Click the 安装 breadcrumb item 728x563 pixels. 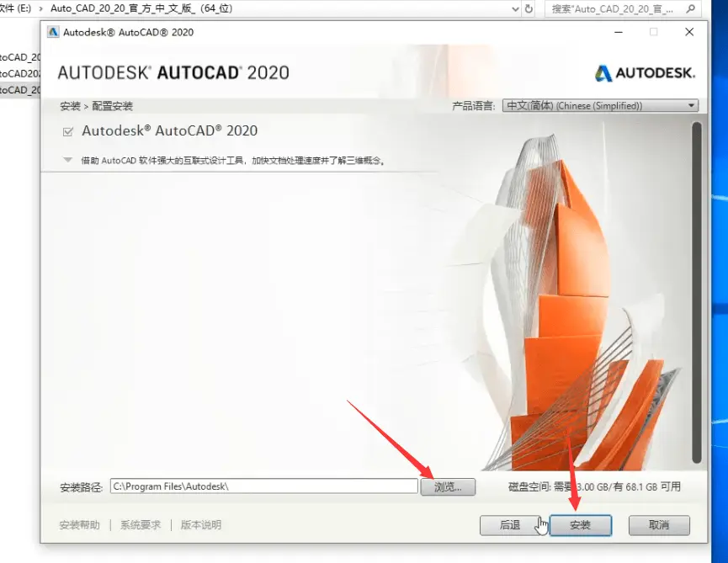tap(70, 106)
